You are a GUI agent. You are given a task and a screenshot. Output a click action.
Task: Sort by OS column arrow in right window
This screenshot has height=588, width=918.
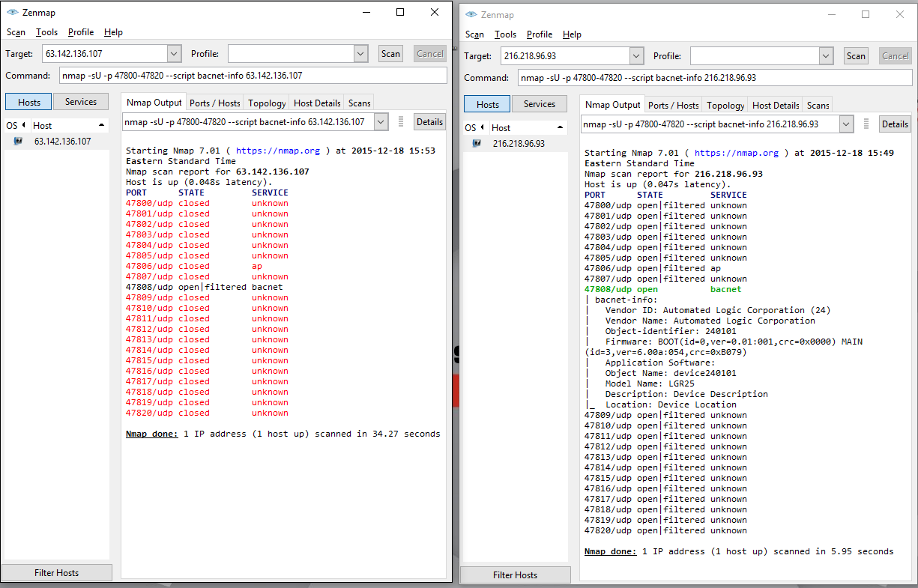[x=482, y=127]
